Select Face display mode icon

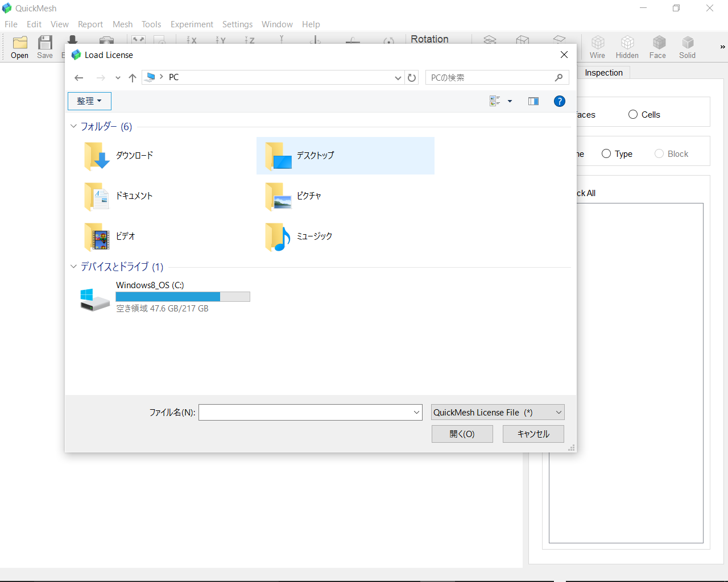pos(657,47)
